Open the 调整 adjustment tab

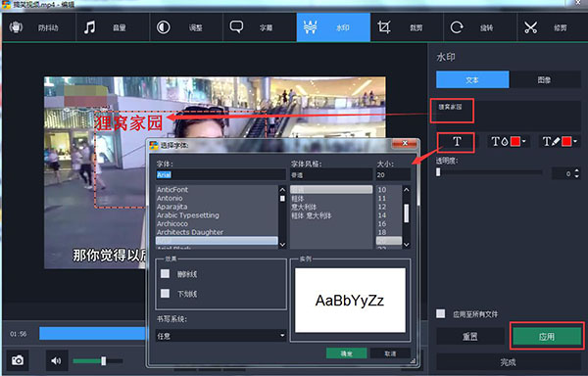click(x=186, y=27)
